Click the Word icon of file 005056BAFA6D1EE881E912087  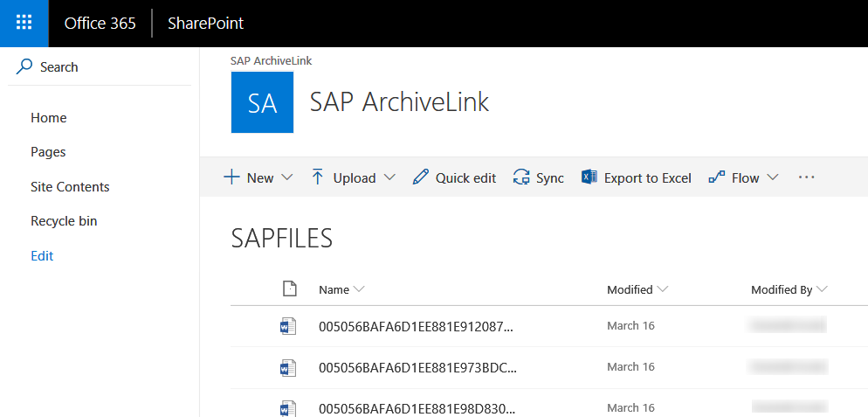(288, 326)
